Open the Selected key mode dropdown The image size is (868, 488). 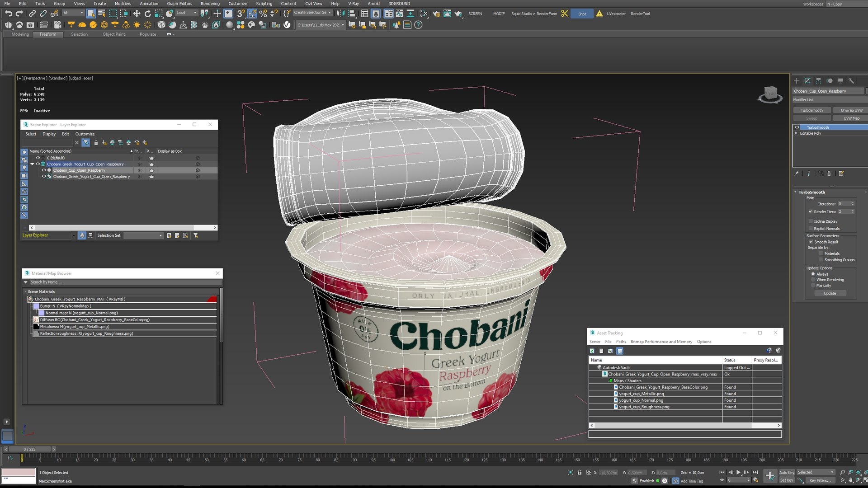pos(816,472)
